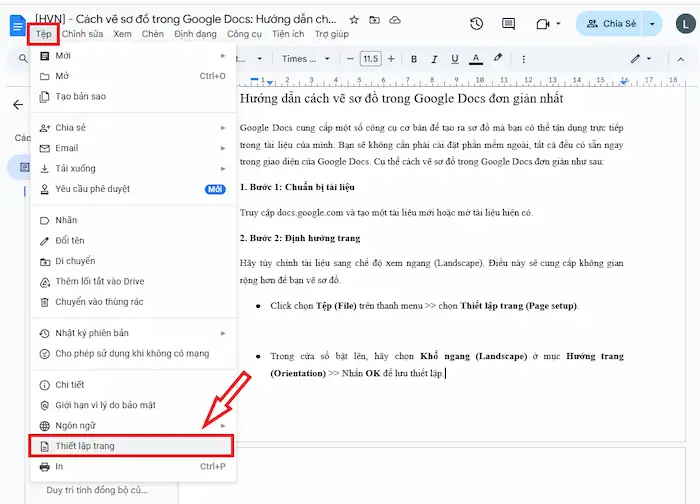Click the move-to-folder icon beside title
The height and width of the screenshot is (504, 700).
point(374,20)
